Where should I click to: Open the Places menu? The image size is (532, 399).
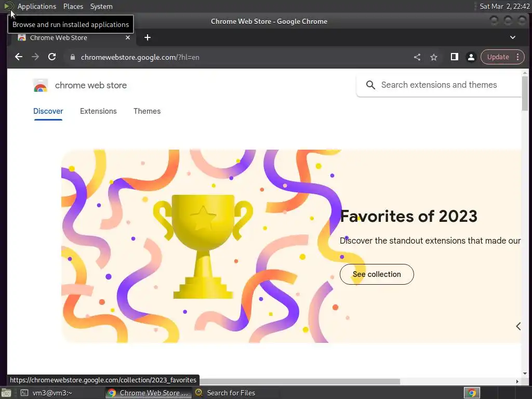point(73,6)
